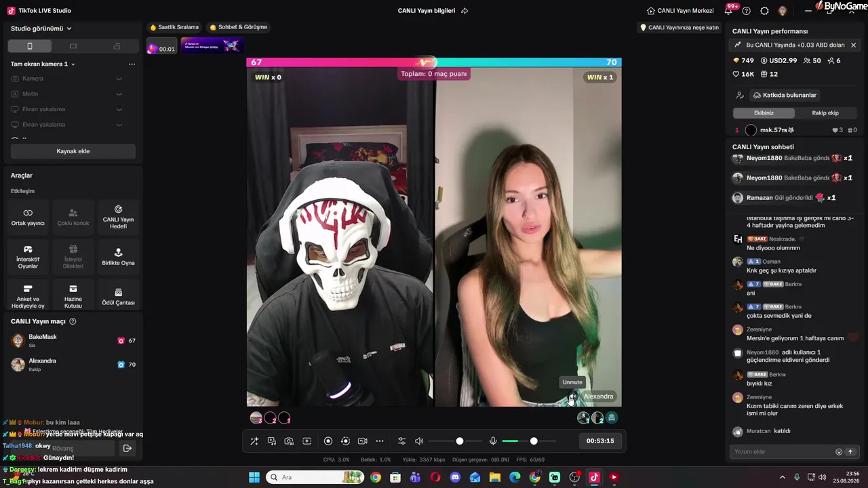Unmute Alexandra's audio in the stream
The image size is (868, 488).
(x=573, y=396)
